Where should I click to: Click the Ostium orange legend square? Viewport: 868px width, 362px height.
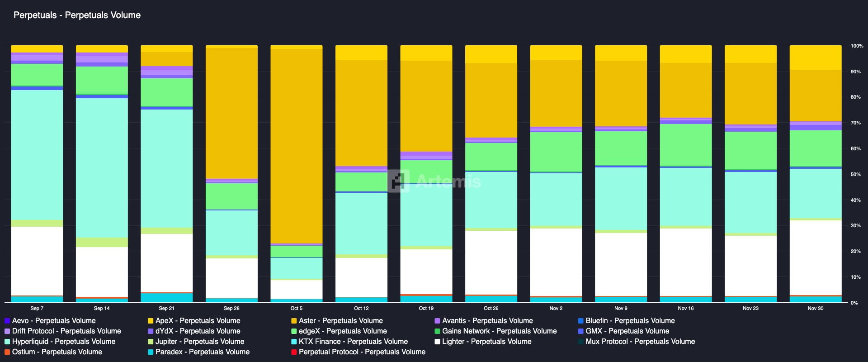(x=7, y=352)
